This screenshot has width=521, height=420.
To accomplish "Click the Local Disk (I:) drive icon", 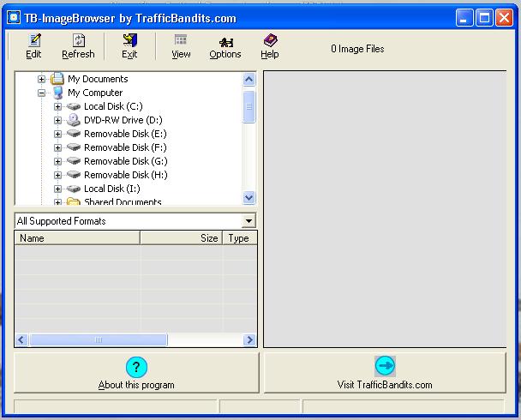I will pos(74,189).
